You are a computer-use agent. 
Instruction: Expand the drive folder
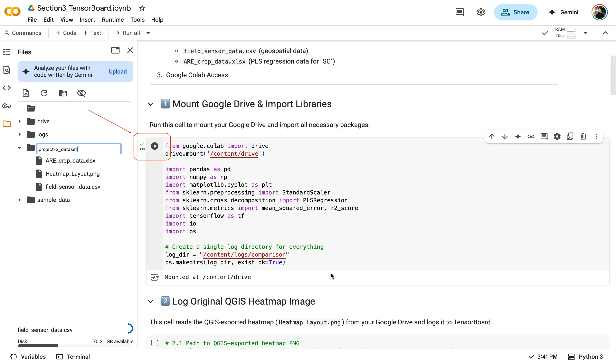tap(19, 121)
